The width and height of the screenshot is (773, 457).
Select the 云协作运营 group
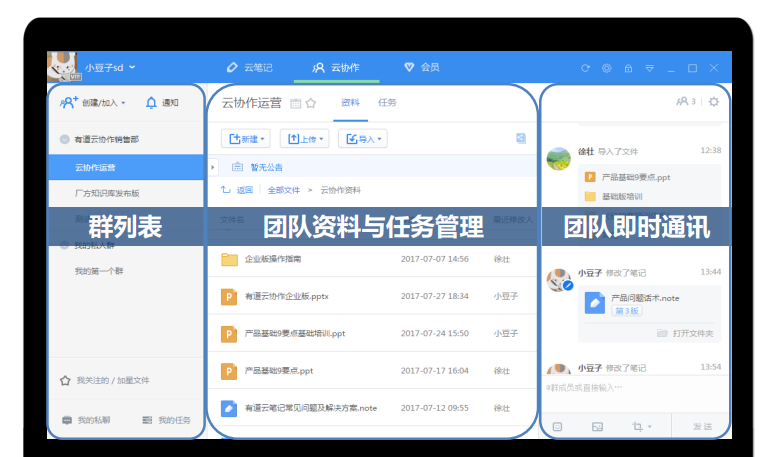pos(126,168)
